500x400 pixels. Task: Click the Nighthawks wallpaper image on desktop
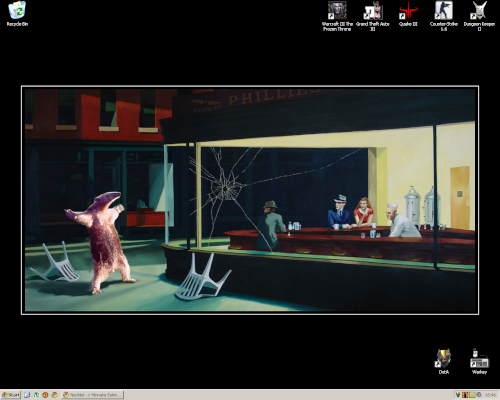pyautogui.click(x=250, y=200)
